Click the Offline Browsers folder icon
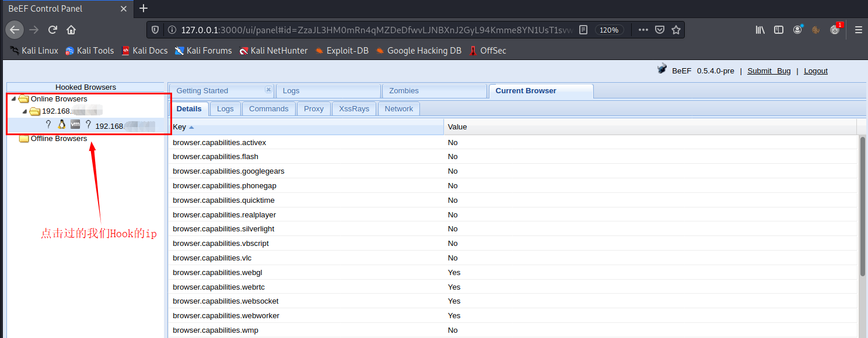The image size is (868, 338). 24,139
